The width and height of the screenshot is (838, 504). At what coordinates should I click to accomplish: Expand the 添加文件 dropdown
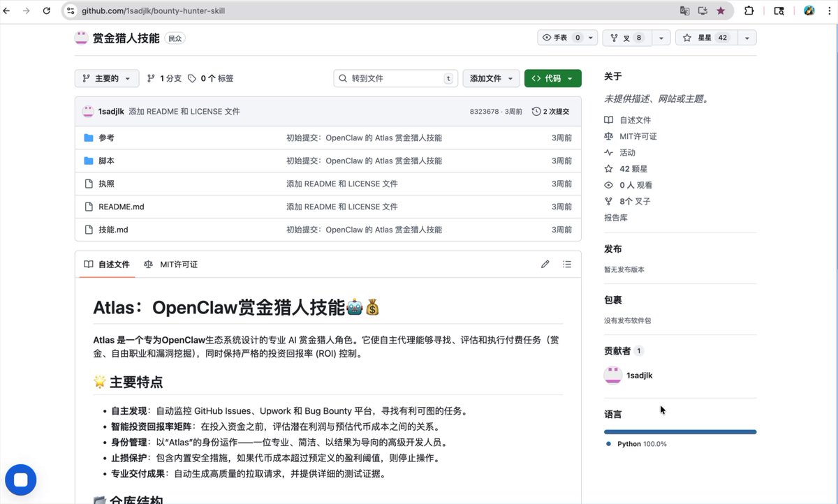(x=491, y=78)
